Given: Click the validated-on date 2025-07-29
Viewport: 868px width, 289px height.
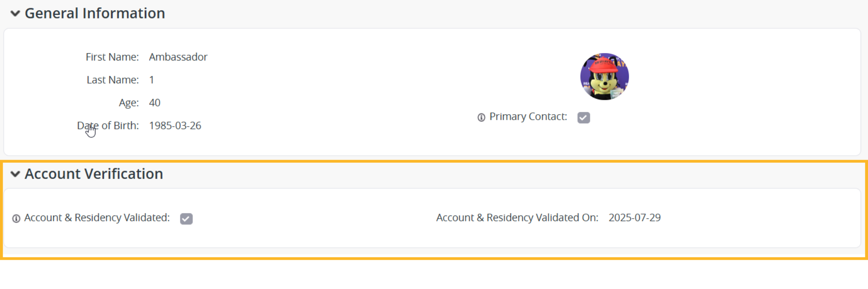Looking at the screenshot, I should 634,218.
